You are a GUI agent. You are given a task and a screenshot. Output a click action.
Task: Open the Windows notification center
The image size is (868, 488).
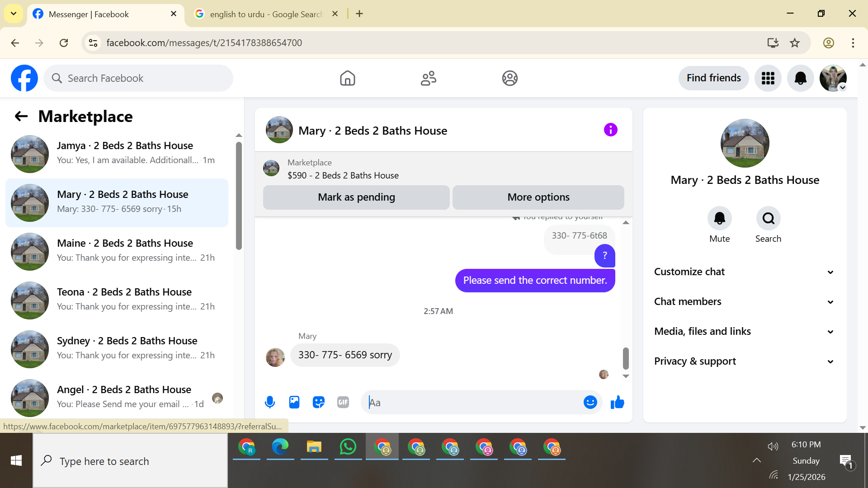pos(846,461)
